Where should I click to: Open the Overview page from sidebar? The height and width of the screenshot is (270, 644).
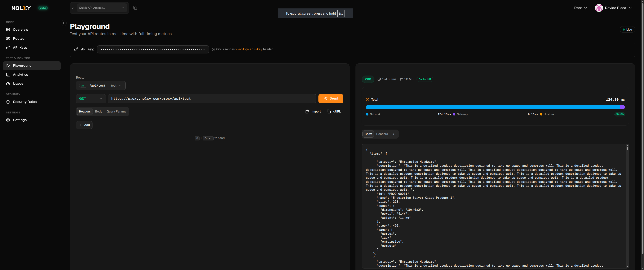click(20, 29)
